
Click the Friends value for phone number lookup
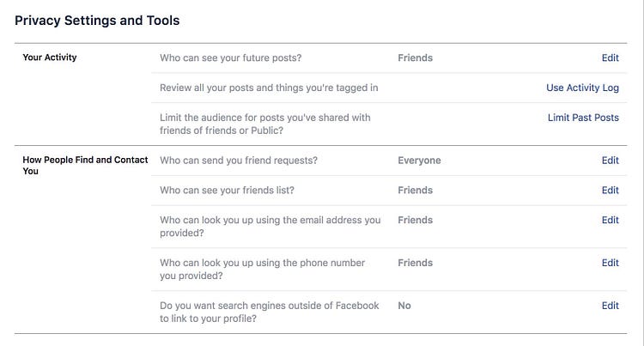point(415,263)
